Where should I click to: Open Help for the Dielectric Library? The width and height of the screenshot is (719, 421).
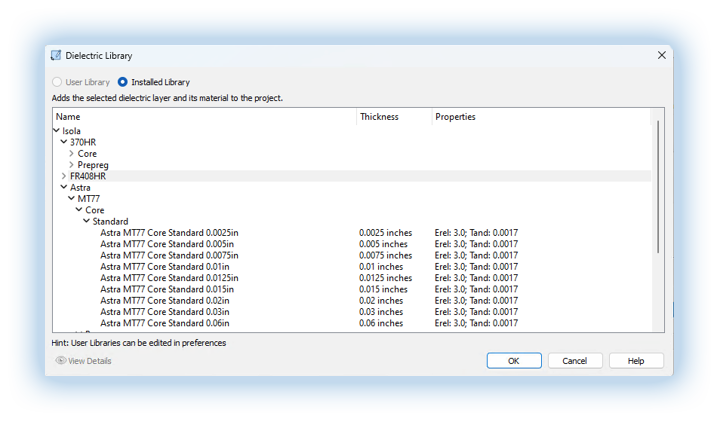[636, 360]
